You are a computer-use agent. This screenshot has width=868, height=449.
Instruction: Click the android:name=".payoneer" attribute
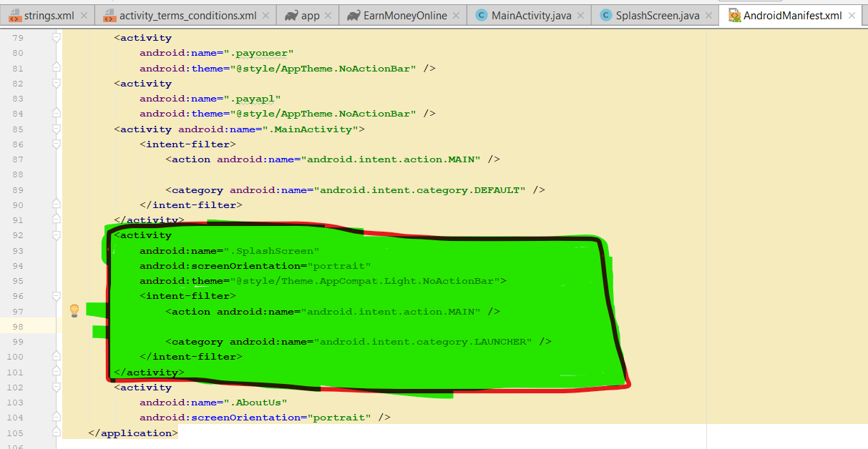click(x=217, y=53)
